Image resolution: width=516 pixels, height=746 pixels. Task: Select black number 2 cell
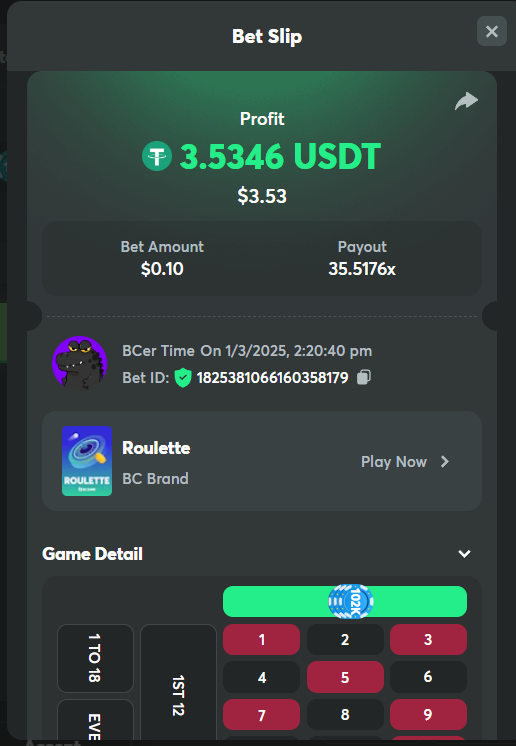point(345,639)
